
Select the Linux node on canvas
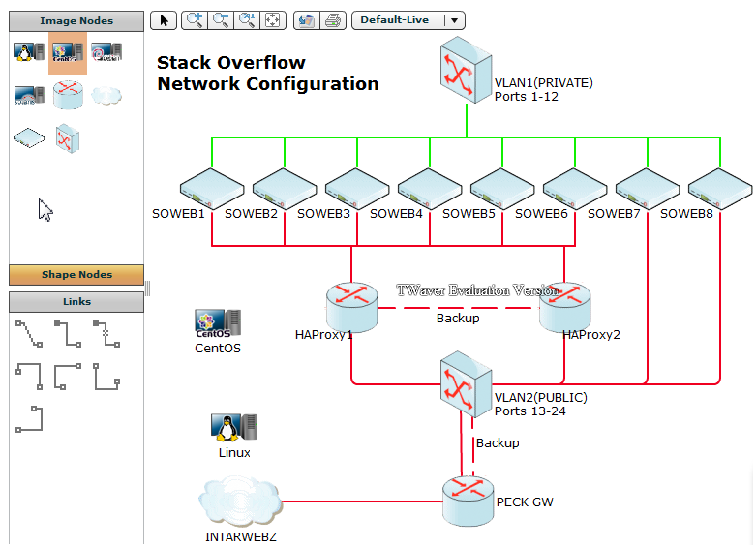(x=234, y=427)
